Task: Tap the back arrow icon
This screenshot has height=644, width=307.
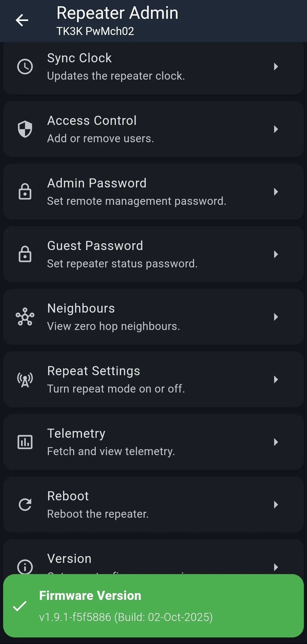Action: pyautogui.click(x=22, y=20)
